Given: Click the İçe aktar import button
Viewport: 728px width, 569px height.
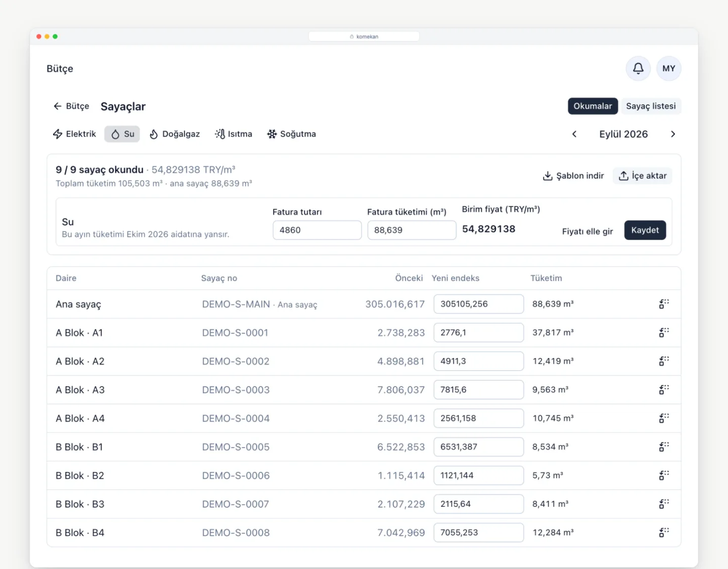Looking at the screenshot, I should pyautogui.click(x=643, y=176).
